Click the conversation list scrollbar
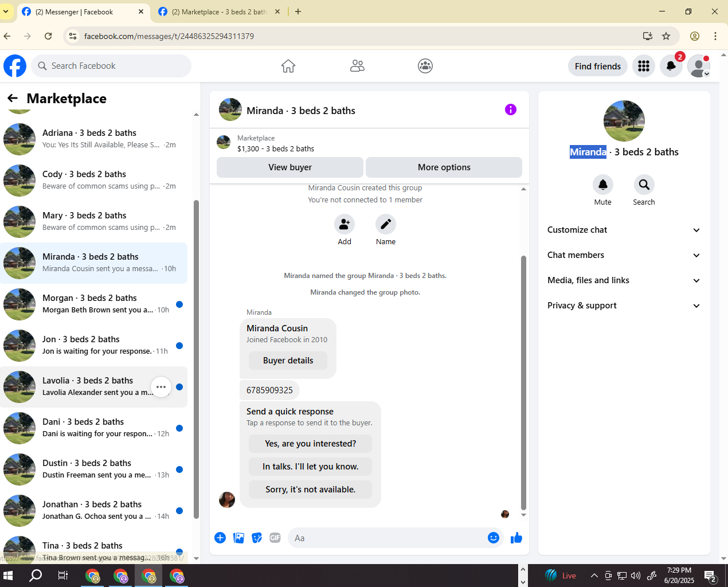The image size is (728, 587). (x=197, y=360)
